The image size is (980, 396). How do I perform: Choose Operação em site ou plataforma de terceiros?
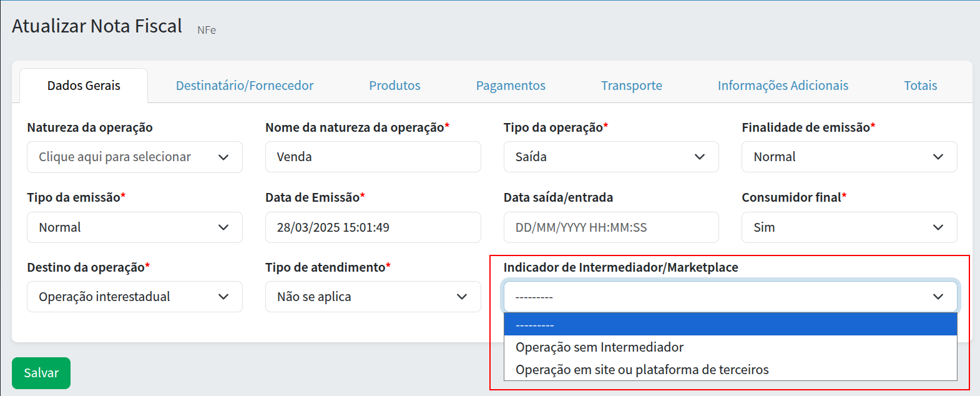[642, 370]
